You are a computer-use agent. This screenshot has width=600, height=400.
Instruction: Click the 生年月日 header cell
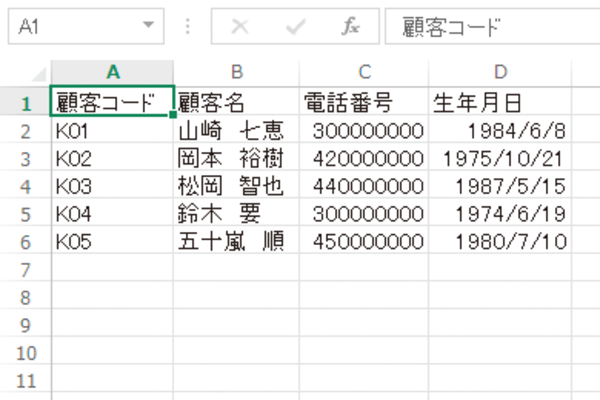(x=500, y=102)
